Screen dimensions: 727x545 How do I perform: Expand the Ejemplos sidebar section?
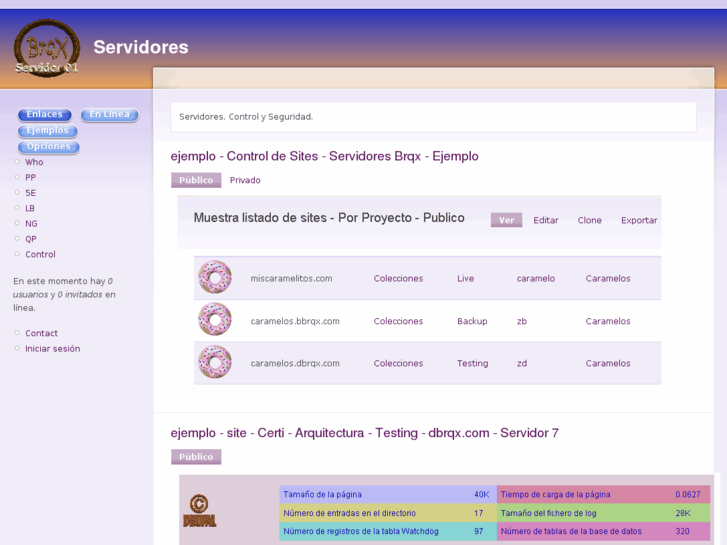click(x=48, y=131)
